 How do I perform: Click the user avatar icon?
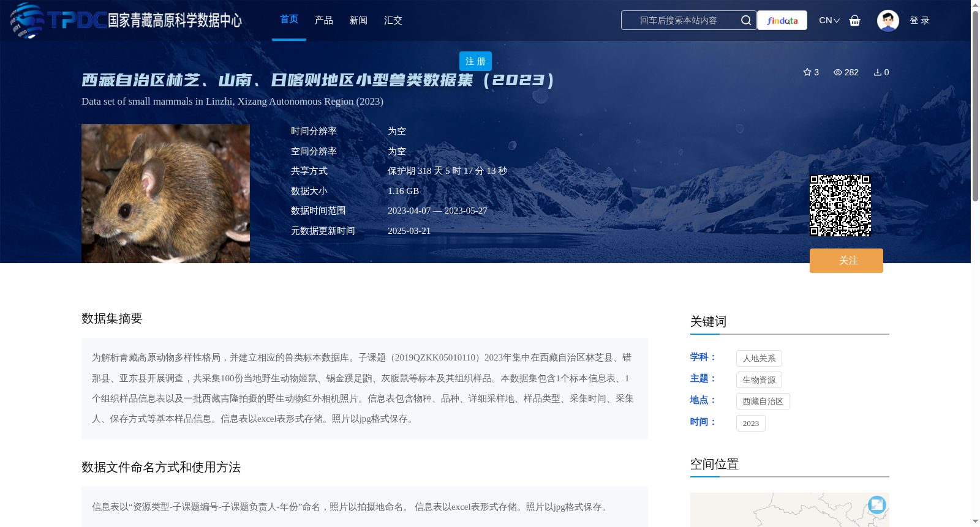coord(888,20)
